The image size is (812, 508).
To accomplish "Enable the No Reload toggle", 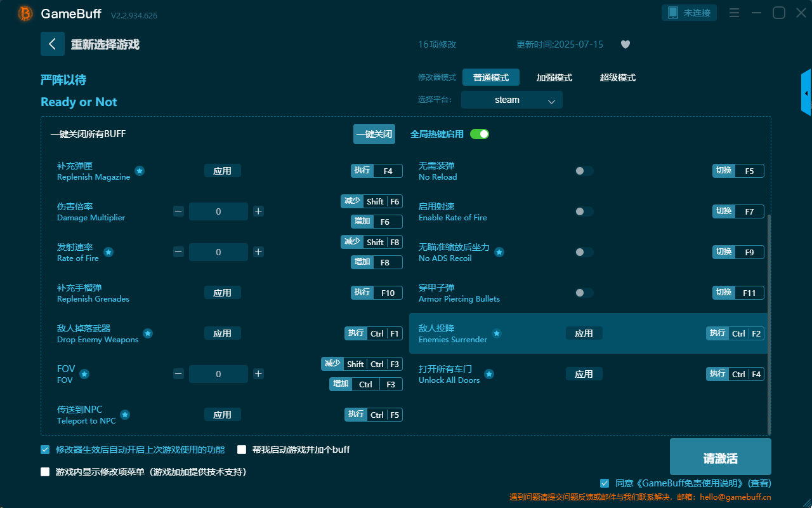I will point(584,170).
